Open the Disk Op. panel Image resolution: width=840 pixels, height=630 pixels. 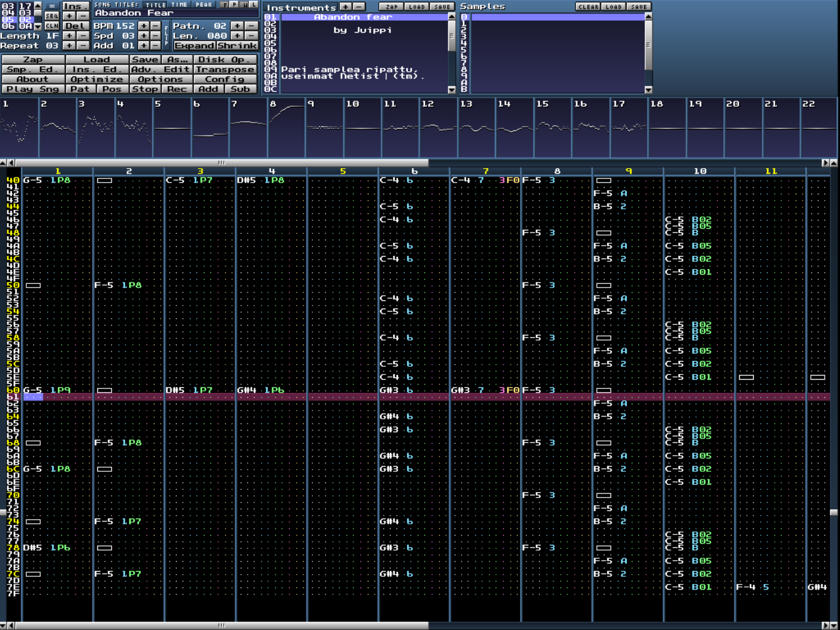[x=224, y=60]
